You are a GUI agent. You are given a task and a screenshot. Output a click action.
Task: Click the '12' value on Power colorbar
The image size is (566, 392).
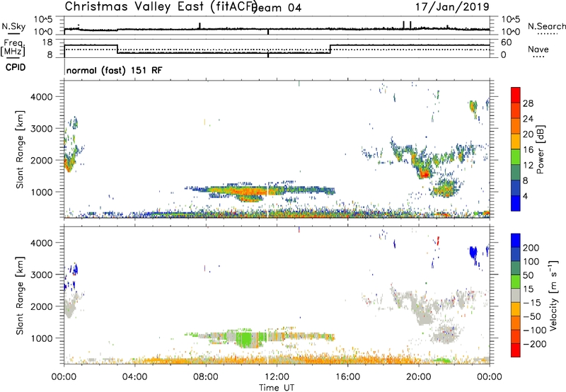click(528, 166)
